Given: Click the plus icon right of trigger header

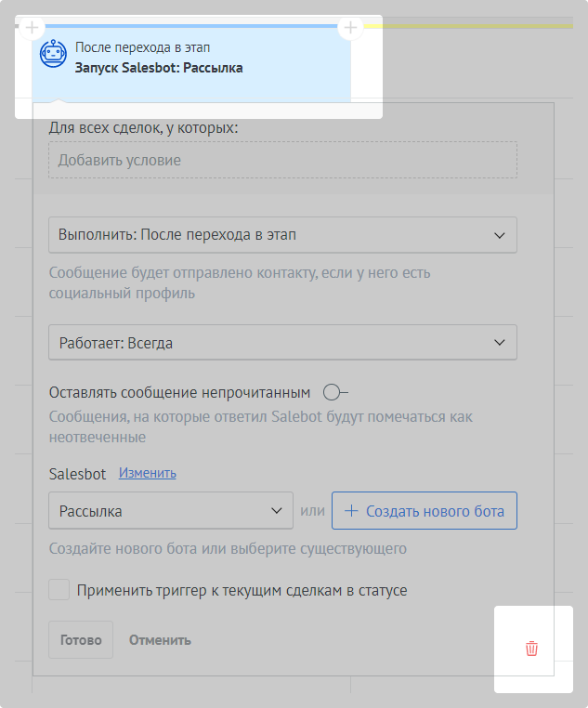Looking at the screenshot, I should [x=350, y=28].
